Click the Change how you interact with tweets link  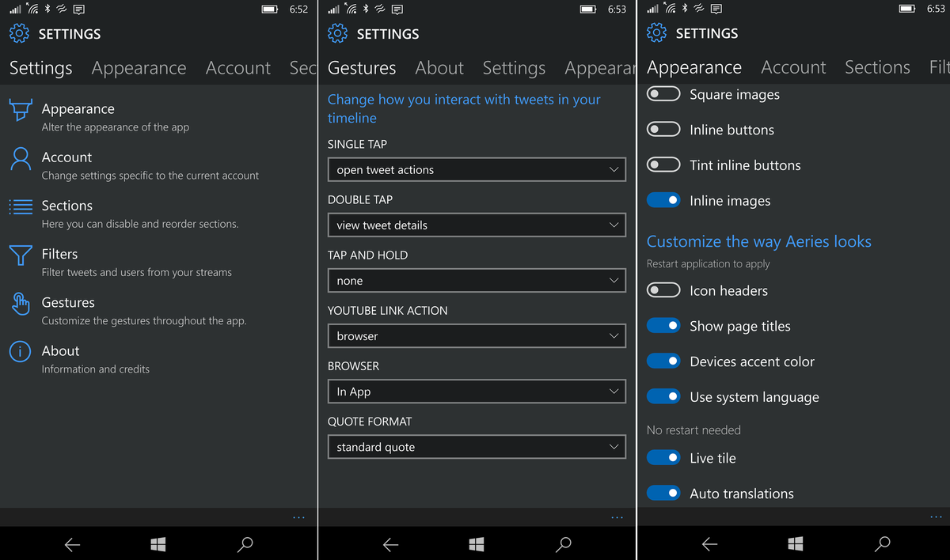(463, 108)
